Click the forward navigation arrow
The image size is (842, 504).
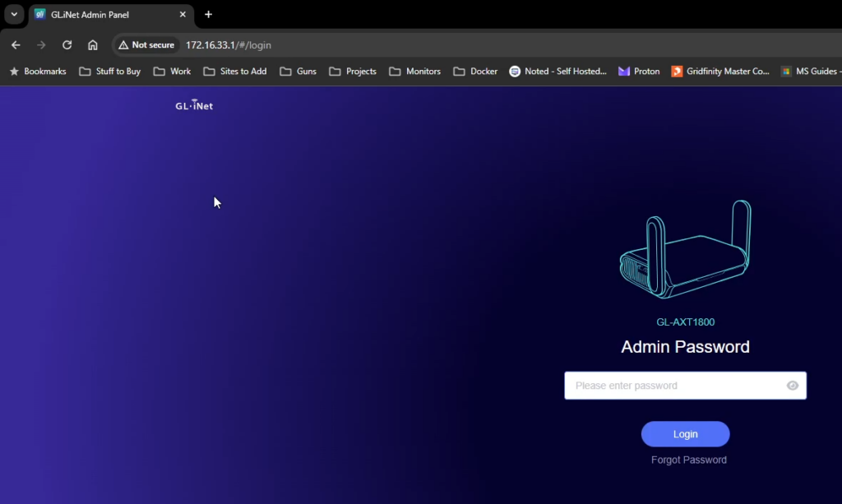39,45
